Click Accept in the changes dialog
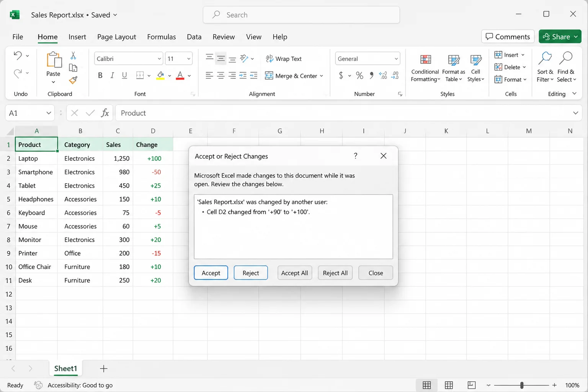Viewport: 588px width, 392px height. (211, 273)
